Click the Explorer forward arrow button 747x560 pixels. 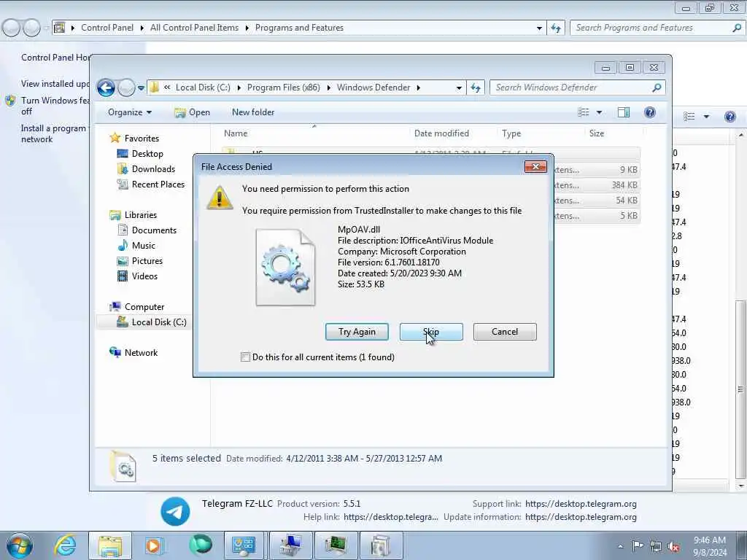coord(126,87)
